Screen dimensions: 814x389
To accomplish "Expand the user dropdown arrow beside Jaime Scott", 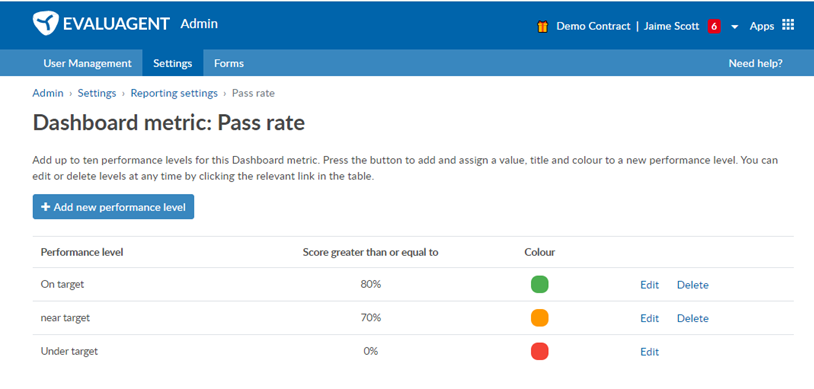I will pos(735,27).
